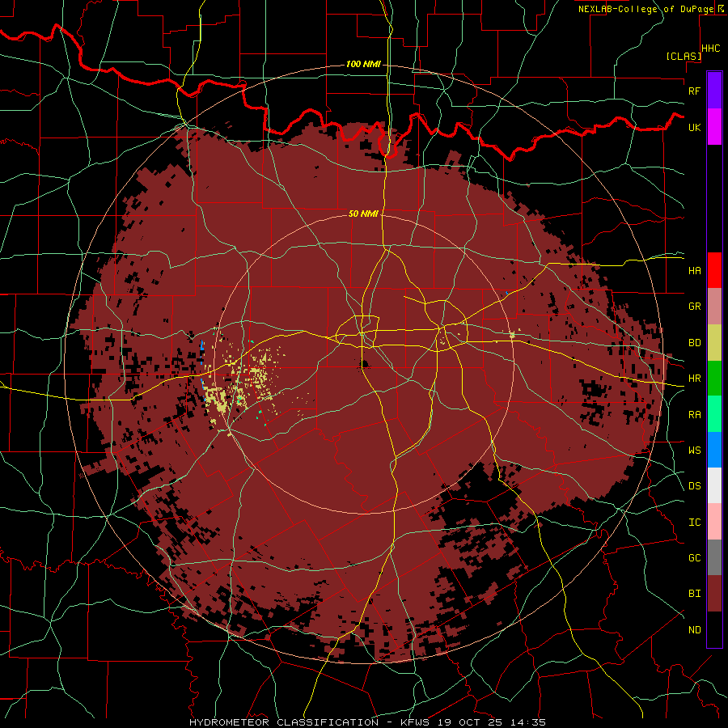This screenshot has width=728, height=728.
Task: Click the RF legend label
Action: [x=695, y=91]
